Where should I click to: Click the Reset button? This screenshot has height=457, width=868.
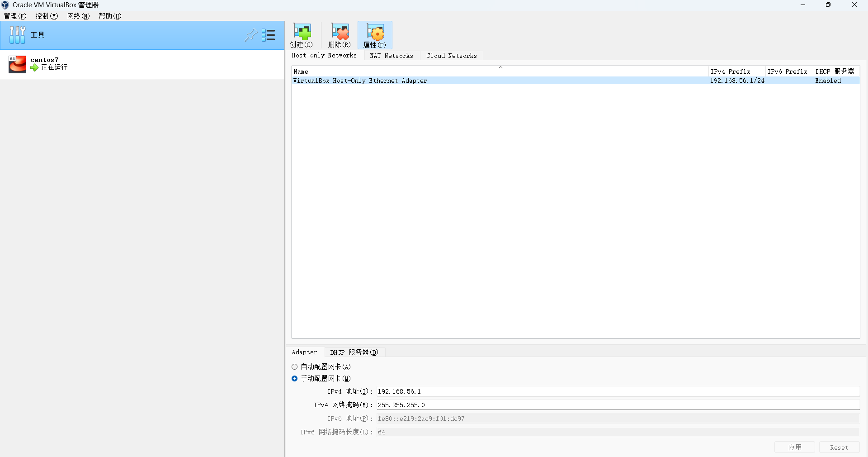839,447
